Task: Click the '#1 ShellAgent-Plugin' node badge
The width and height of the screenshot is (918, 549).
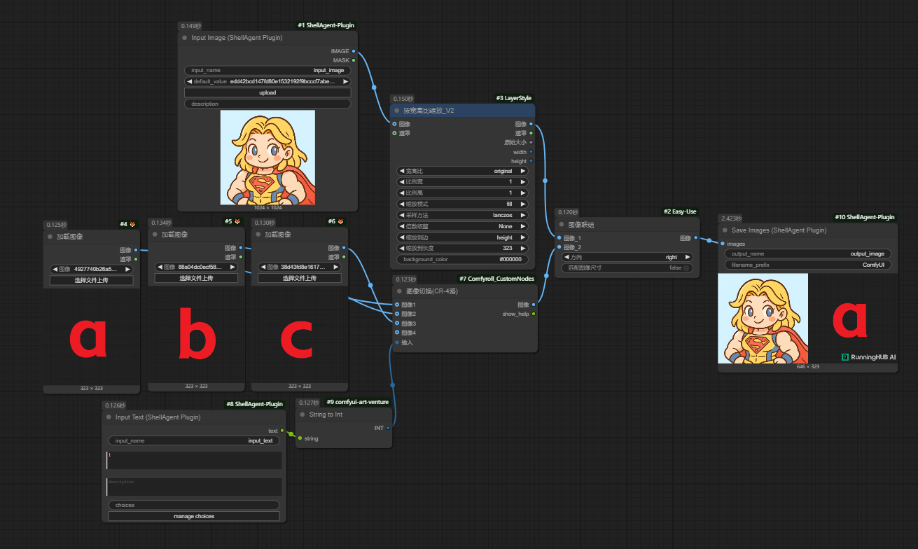Action: [x=326, y=26]
